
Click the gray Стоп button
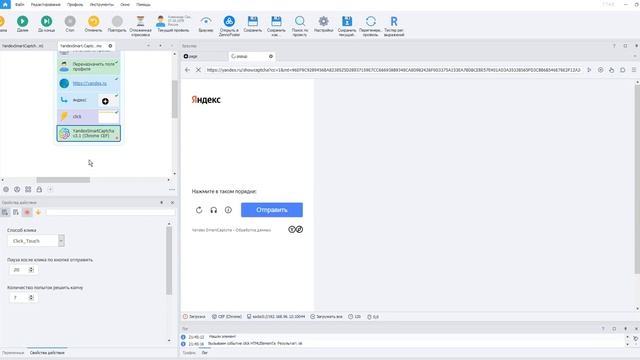click(x=70, y=21)
